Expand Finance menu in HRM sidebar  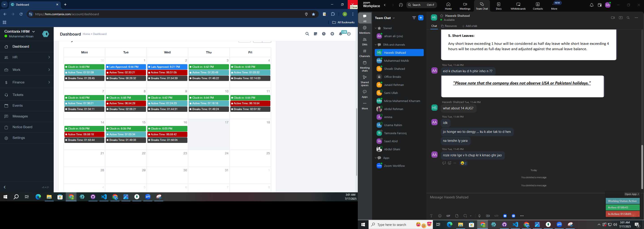pos(27,82)
